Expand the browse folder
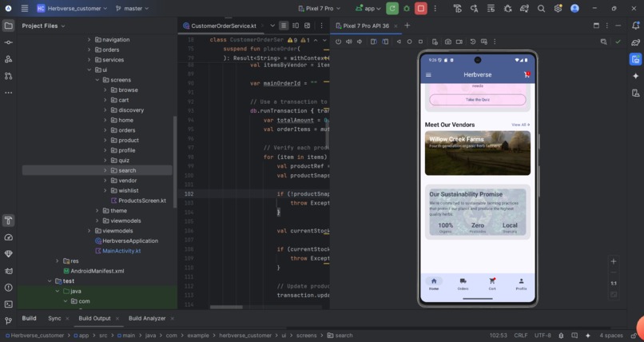 tap(105, 90)
